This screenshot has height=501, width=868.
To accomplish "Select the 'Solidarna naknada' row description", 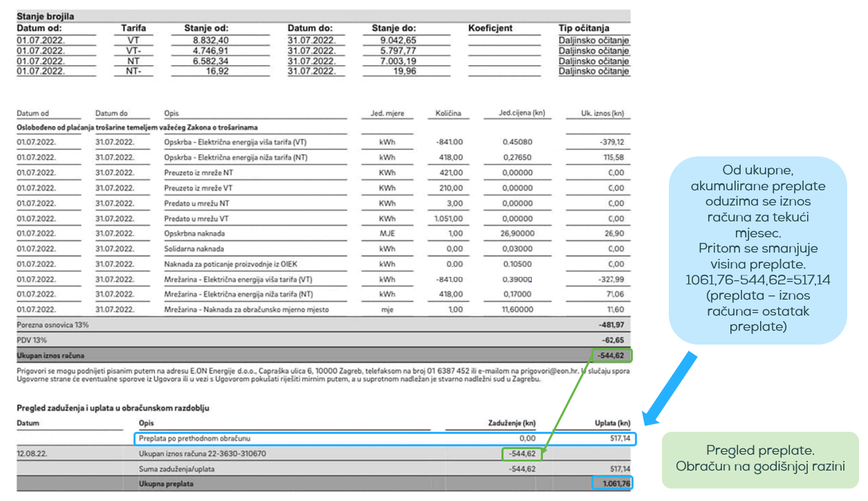I will pyautogui.click(x=194, y=249).
